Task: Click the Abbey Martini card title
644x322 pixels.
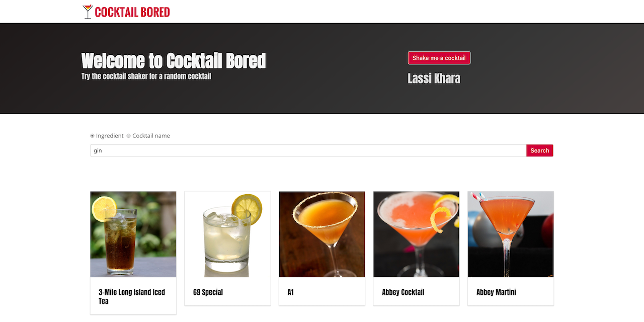Action: point(496,292)
